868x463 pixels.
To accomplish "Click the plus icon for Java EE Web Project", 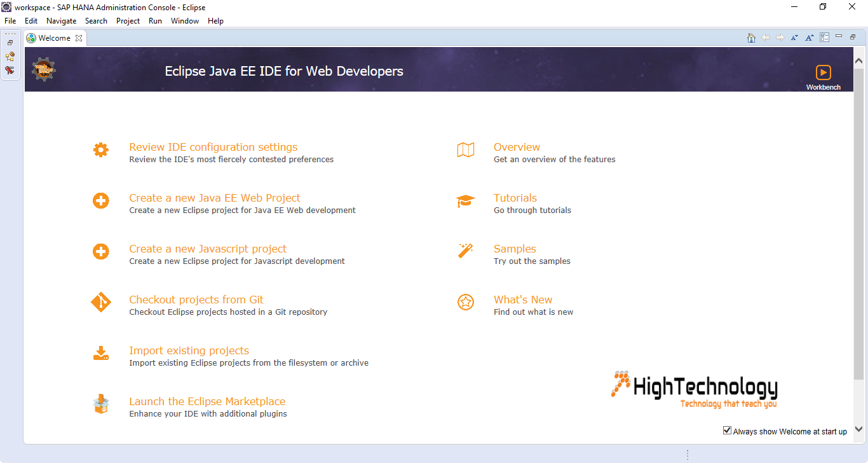I will [x=100, y=201].
